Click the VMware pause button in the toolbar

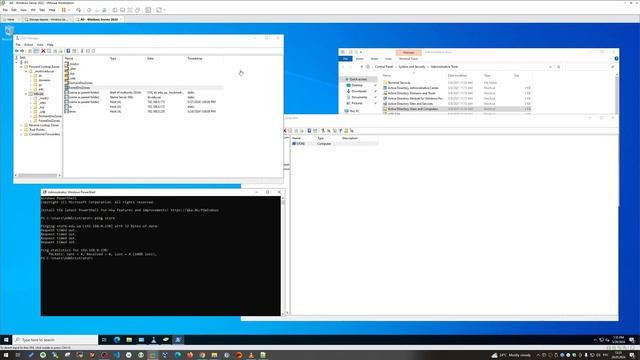(x=64, y=10)
